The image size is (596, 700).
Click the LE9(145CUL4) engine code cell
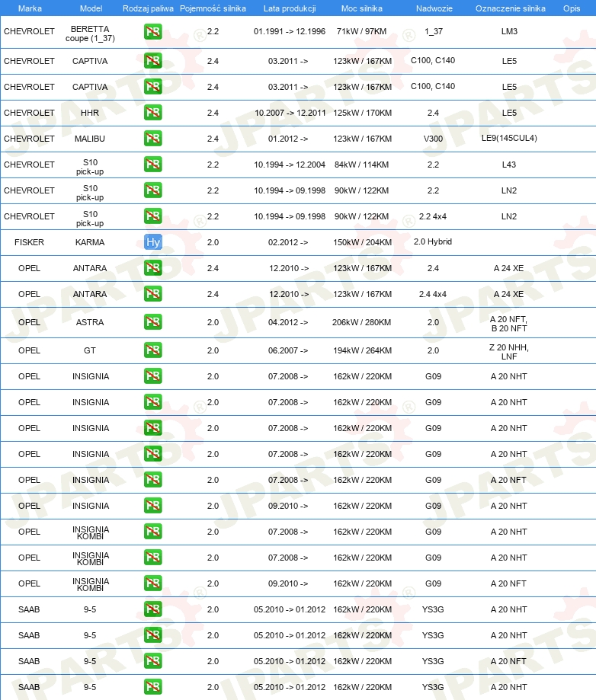[x=509, y=139]
